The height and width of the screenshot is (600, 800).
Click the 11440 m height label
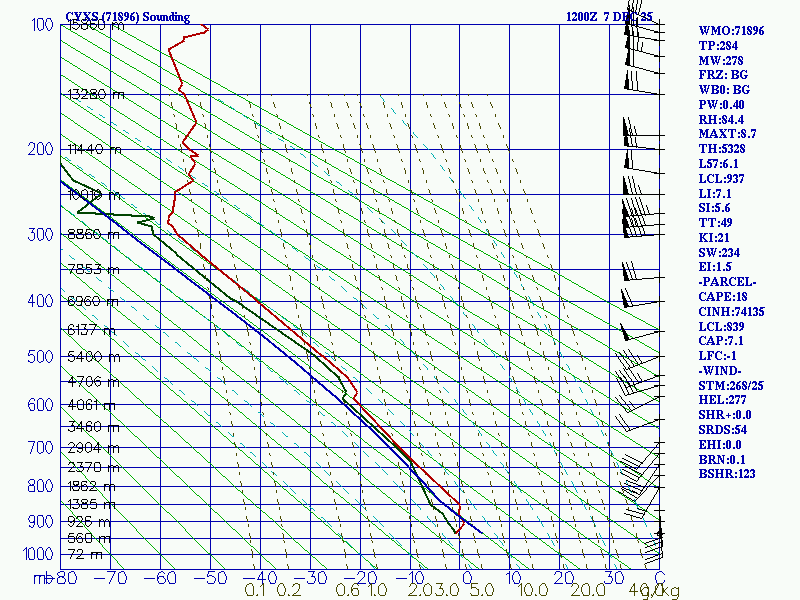95,149
